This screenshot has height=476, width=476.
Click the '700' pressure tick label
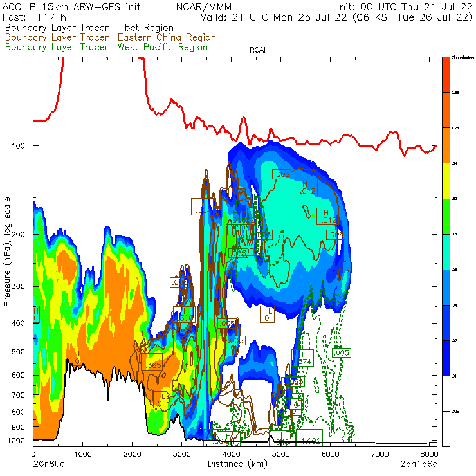pos(18,395)
